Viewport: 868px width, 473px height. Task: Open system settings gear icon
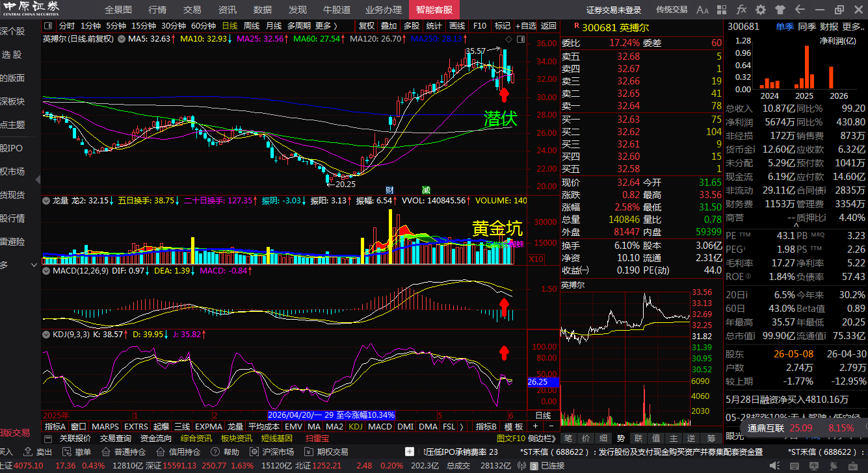[x=761, y=10]
